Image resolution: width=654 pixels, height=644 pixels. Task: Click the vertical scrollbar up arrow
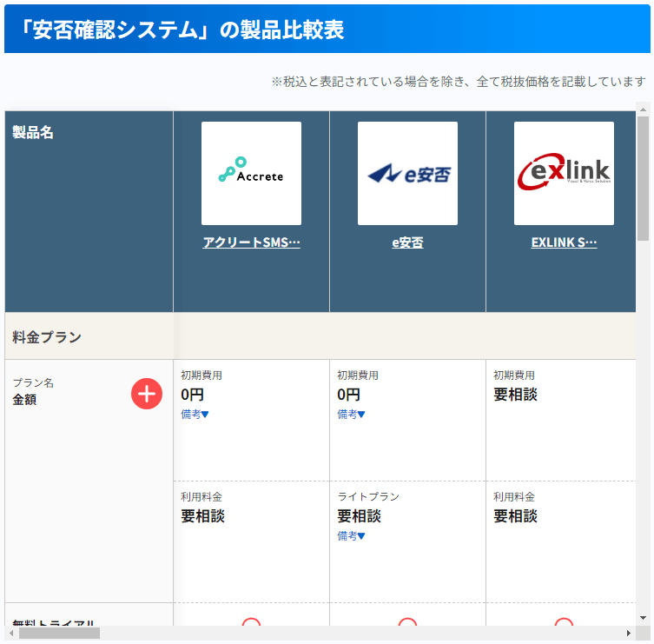(x=643, y=110)
